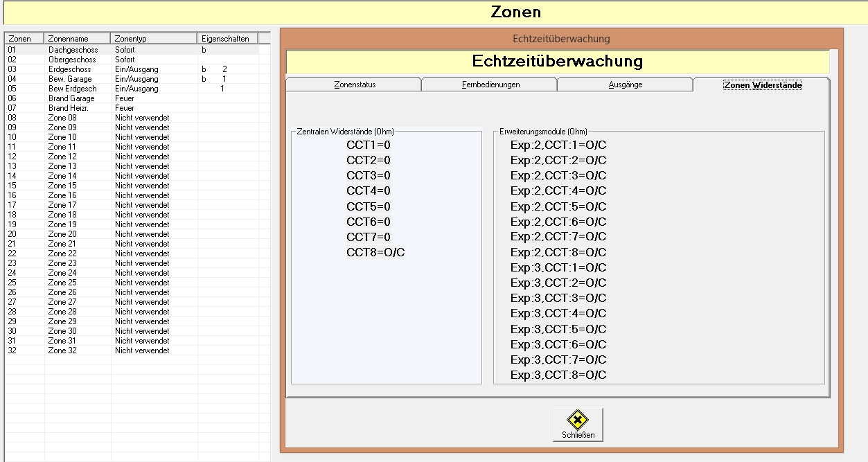This screenshot has width=868, height=462.
Task: Click the Zonenname column header
Action: click(77, 39)
